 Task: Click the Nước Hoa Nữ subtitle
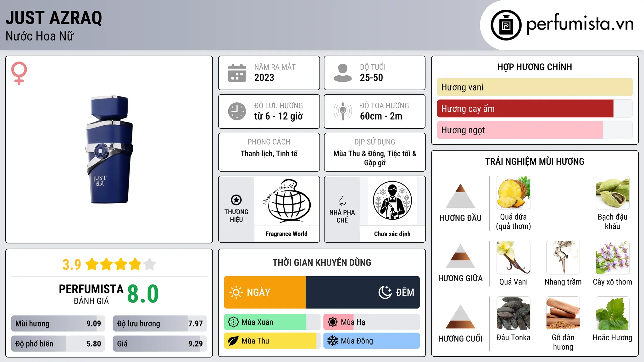pyautogui.click(x=40, y=36)
